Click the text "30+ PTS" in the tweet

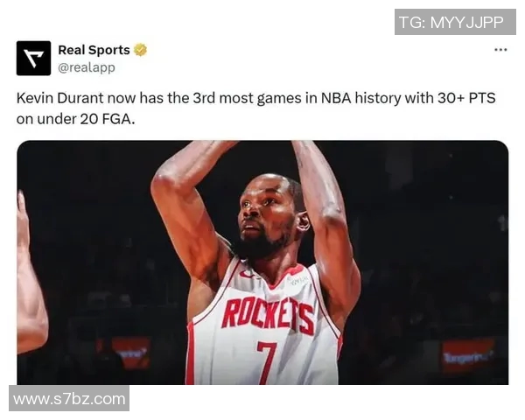pyautogui.click(x=466, y=98)
